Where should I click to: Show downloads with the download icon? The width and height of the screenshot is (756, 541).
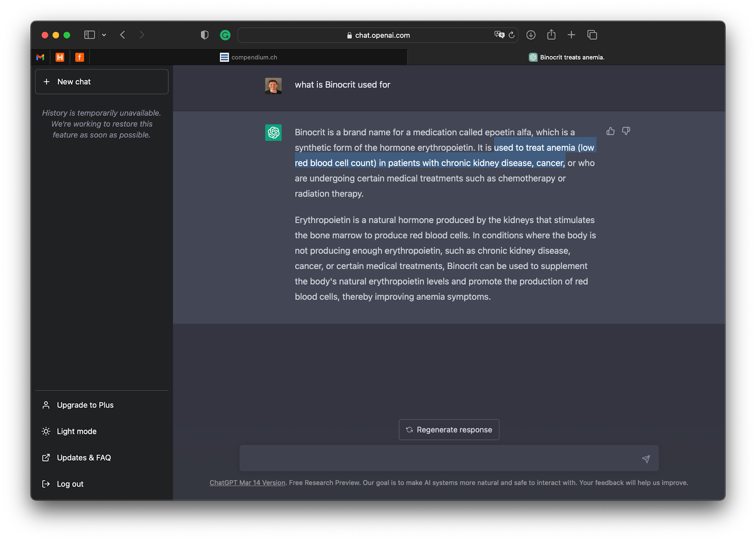(531, 35)
